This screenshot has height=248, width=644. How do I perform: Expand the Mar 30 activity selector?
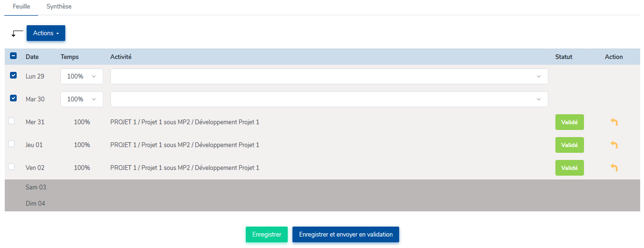[329, 99]
